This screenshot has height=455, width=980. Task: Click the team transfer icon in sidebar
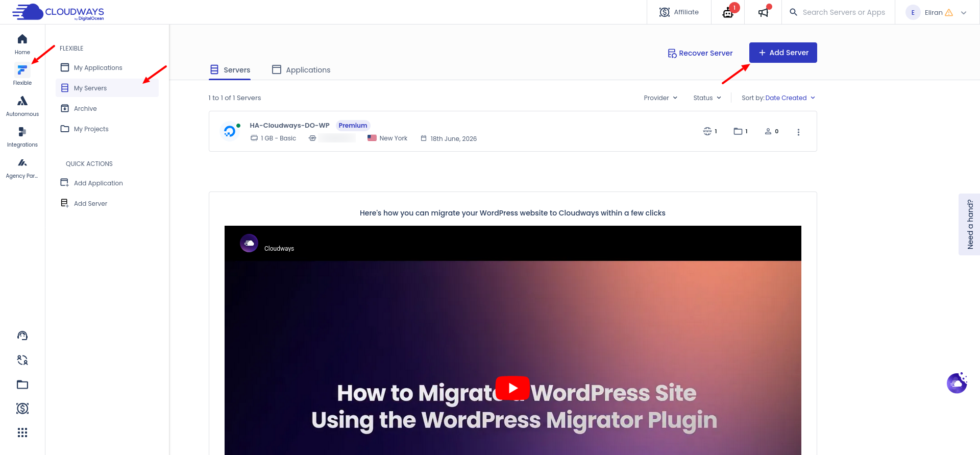[x=22, y=360]
